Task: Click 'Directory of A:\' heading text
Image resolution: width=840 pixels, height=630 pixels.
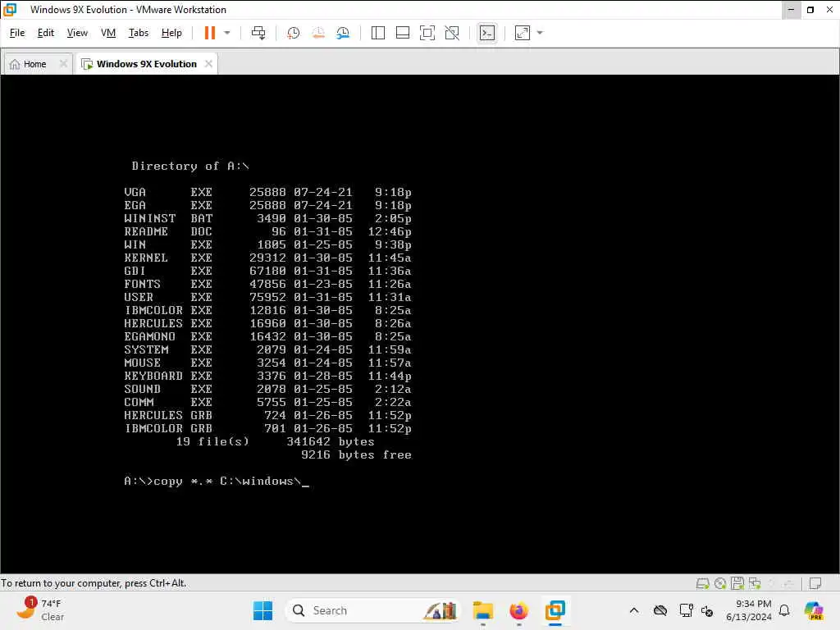Action: coord(190,166)
